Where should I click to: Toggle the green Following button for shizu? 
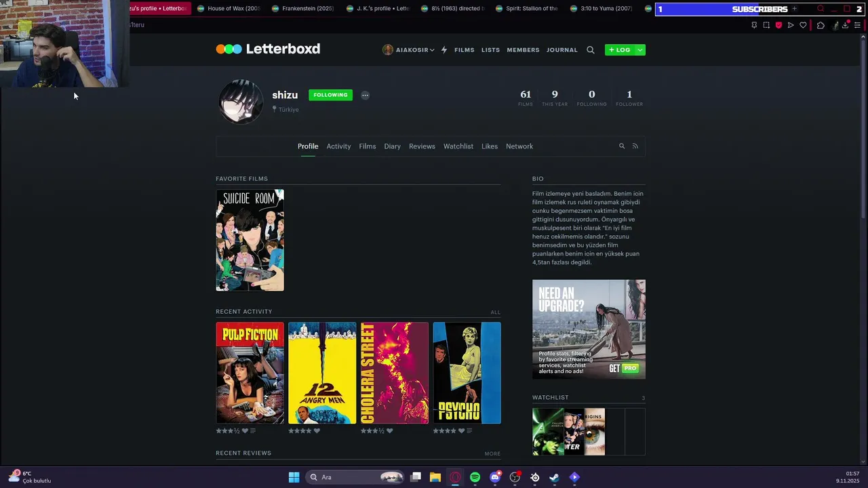pos(330,95)
